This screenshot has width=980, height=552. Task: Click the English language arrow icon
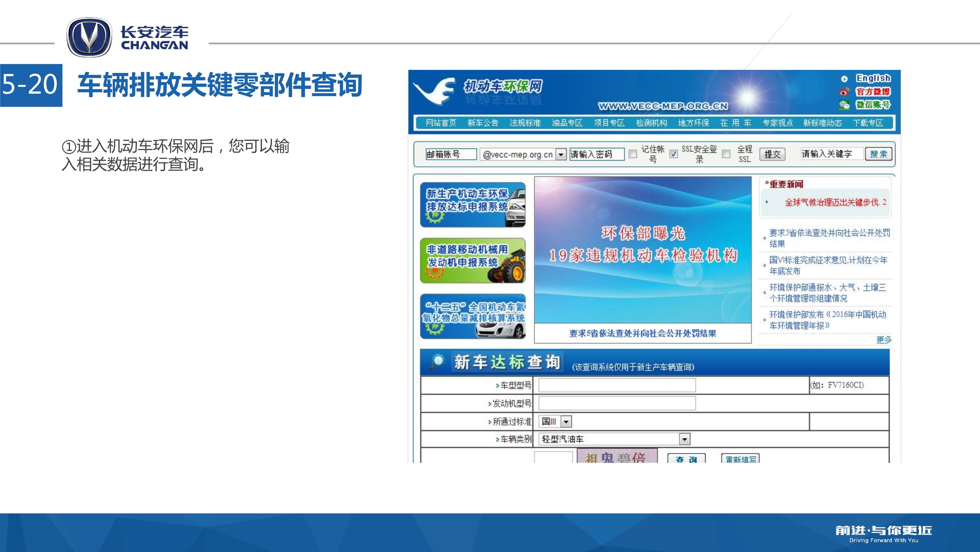click(x=844, y=79)
